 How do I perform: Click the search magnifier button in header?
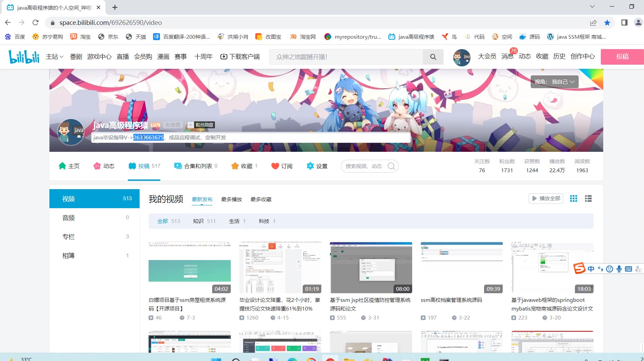point(433,57)
